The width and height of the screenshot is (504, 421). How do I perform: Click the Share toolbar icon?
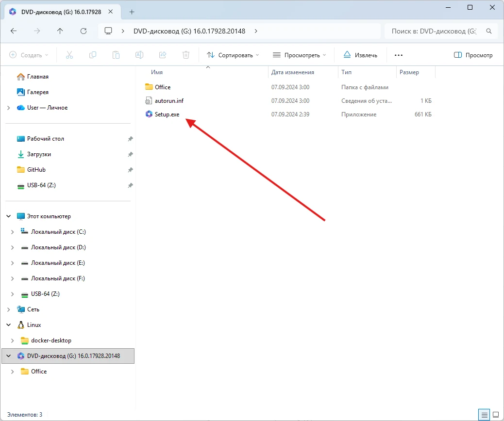click(163, 55)
